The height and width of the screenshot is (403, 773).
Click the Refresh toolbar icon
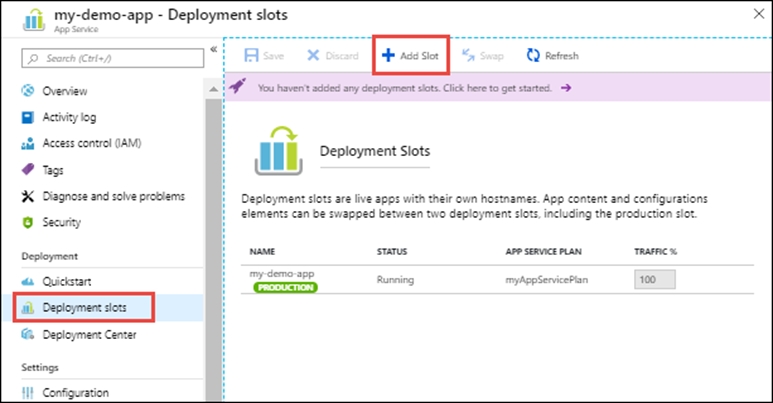pyautogui.click(x=533, y=56)
